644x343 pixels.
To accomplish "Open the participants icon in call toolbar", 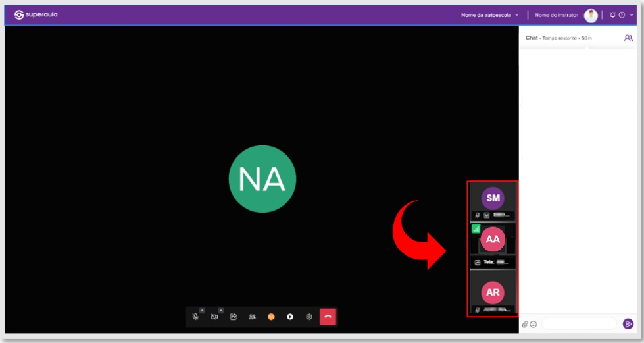I will click(x=252, y=317).
